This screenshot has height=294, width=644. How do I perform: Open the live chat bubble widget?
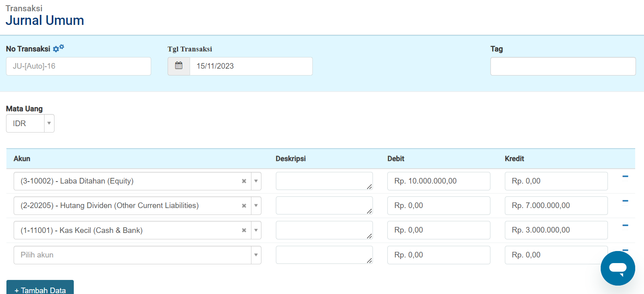(618, 268)
